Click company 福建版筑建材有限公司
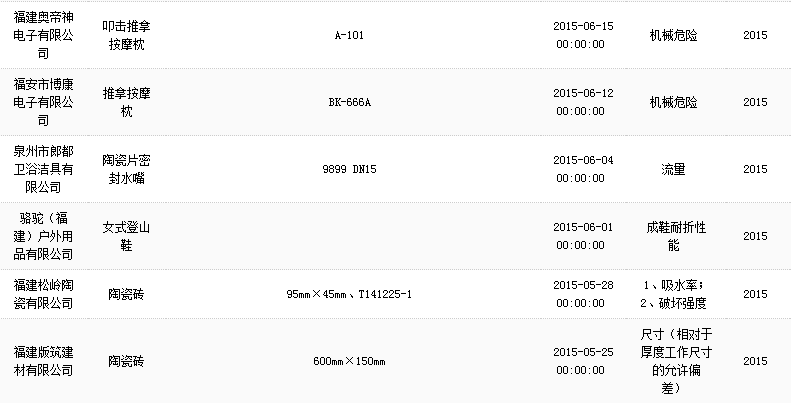Screen dimensions: 796x403 [x=43, y=361]
